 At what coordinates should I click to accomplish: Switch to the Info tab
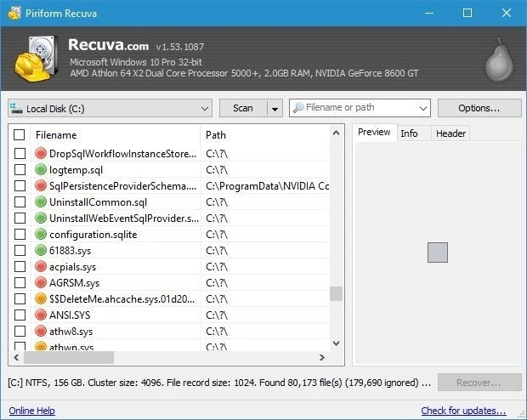pyautogui.click(x=409, y=133)
